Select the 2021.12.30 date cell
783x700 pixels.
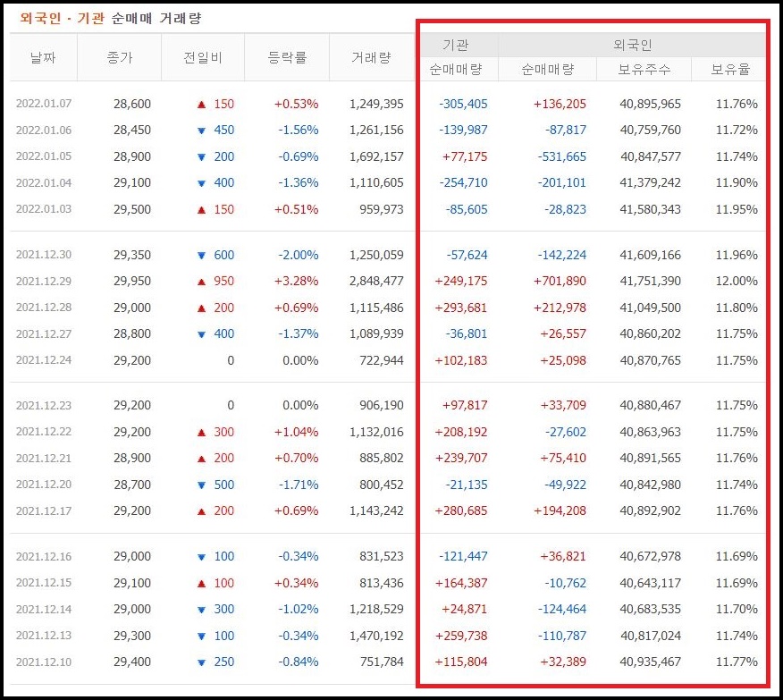pyautogui.click(x=44, y=255)
